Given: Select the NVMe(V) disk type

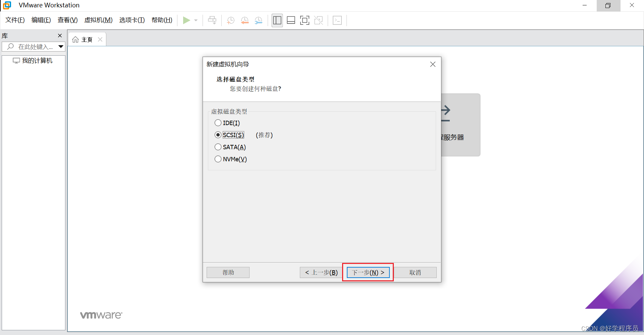Looking at the screenshot, I should (231, 159).
